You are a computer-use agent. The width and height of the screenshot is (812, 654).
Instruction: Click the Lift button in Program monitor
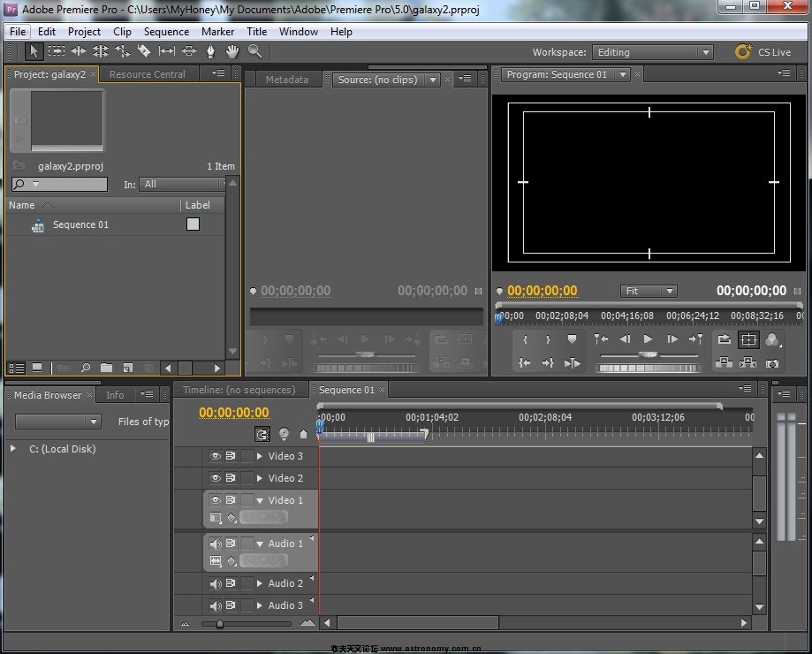click(724, 363)
